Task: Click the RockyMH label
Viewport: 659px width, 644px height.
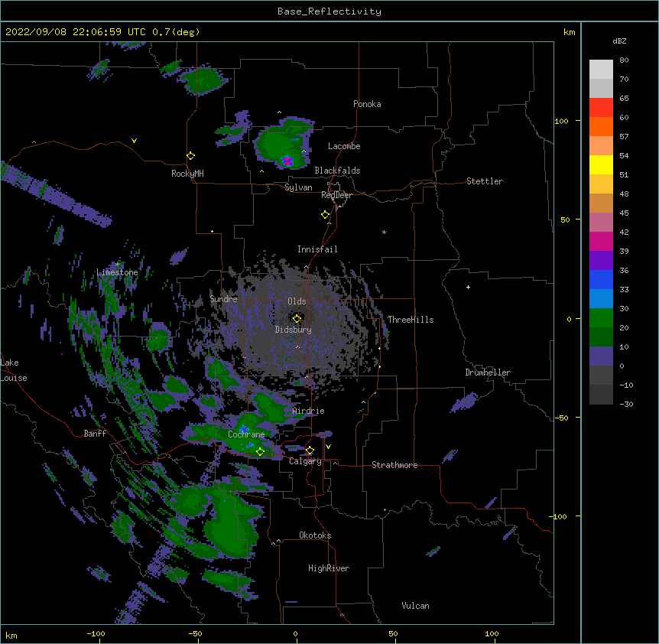Action: coord(187,174)
